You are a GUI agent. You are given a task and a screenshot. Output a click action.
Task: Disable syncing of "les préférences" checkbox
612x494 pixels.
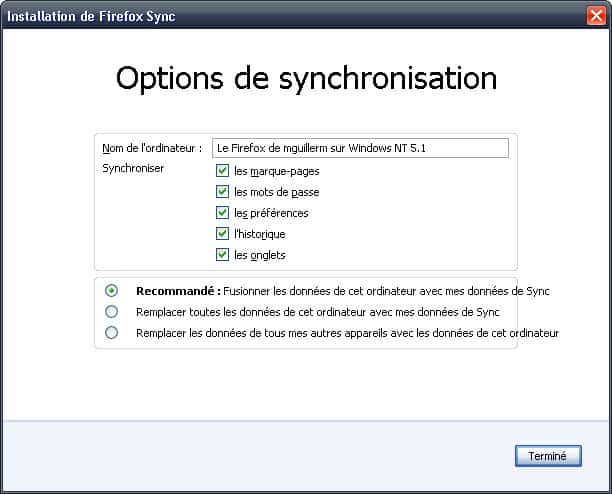click(x=222, y=213)
